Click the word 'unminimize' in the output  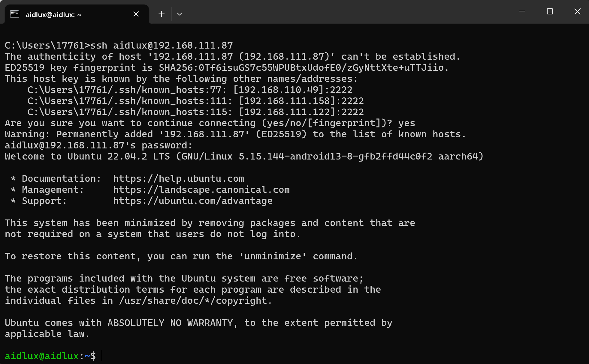[x=273, y=256]
